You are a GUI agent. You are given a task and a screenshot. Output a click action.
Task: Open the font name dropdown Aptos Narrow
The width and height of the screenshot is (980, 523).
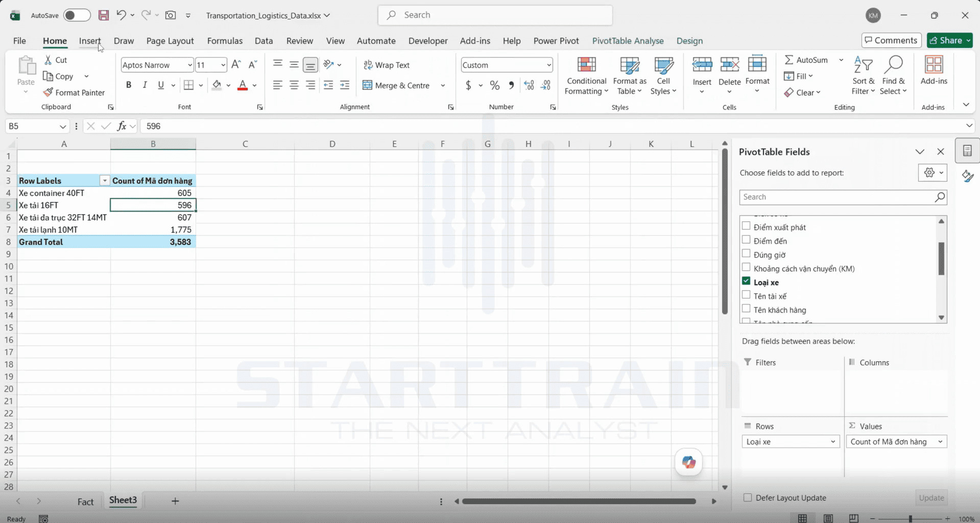(190, 65)
